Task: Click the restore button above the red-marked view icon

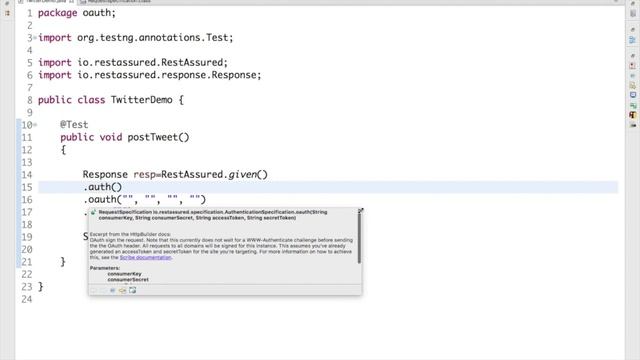Action: pos(633,56)
